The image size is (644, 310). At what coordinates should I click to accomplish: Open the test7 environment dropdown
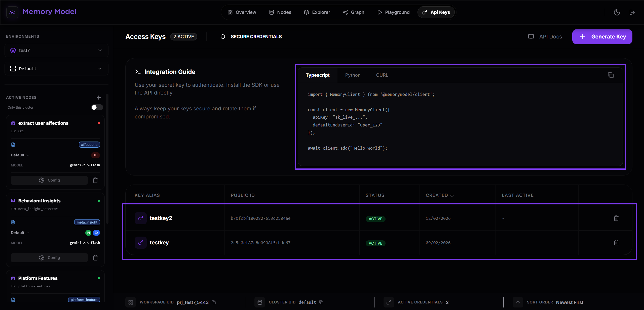coord(56,51)
